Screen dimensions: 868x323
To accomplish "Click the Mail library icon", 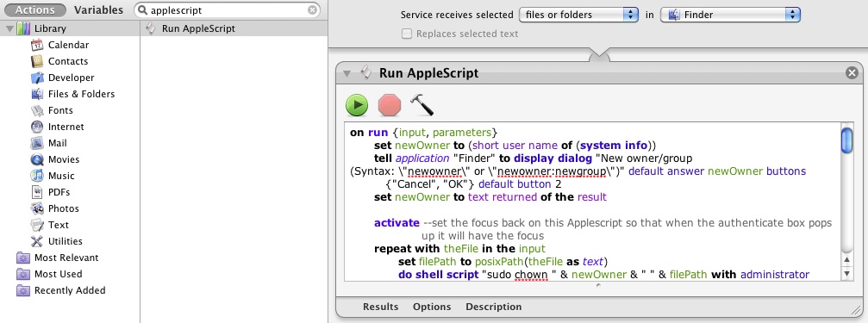I will (x=37, y=143).
